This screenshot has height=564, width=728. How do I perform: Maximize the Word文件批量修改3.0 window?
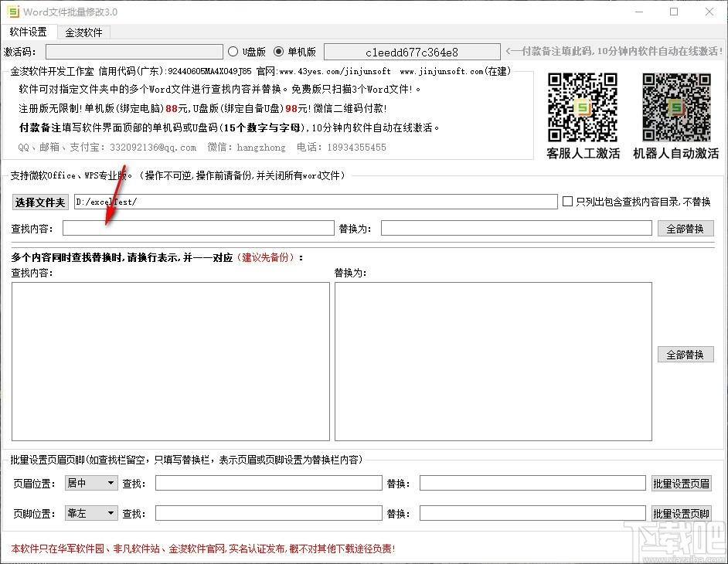(x=674, y=12)
